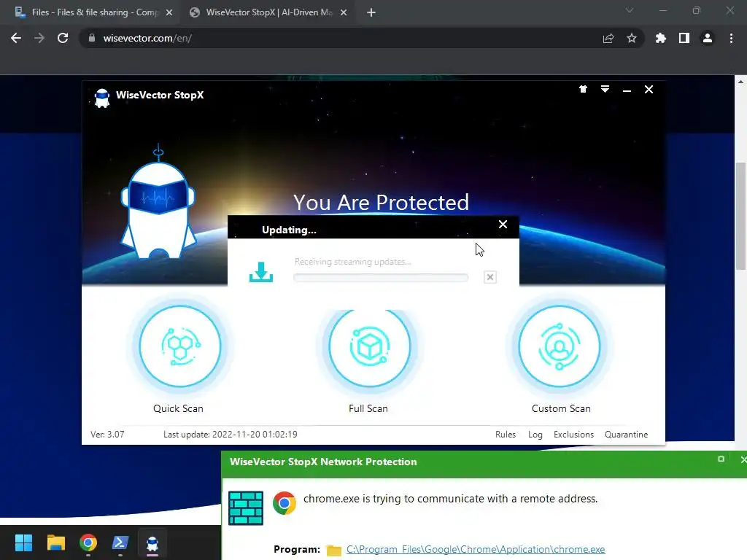Click the Full Scan label
747x560 pixels.
[x=368, y=408]
